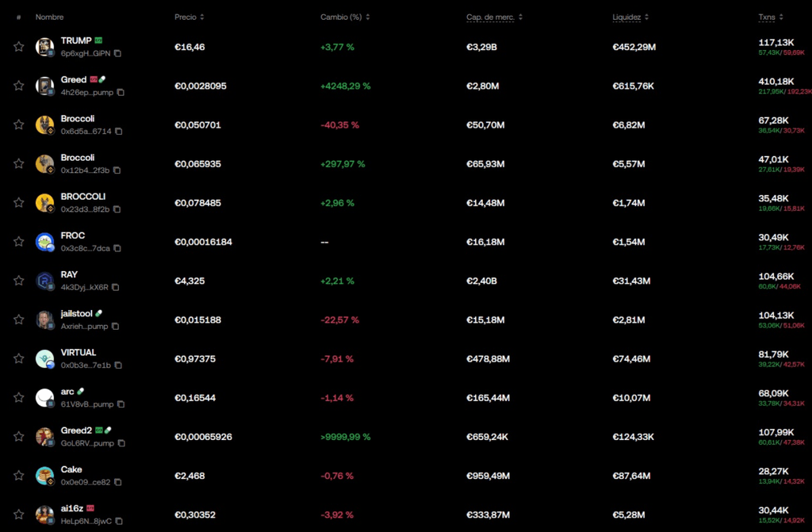
Task: Copy the TRUMP token contract address
Action: pyautogui.click(x=119, y=54)
